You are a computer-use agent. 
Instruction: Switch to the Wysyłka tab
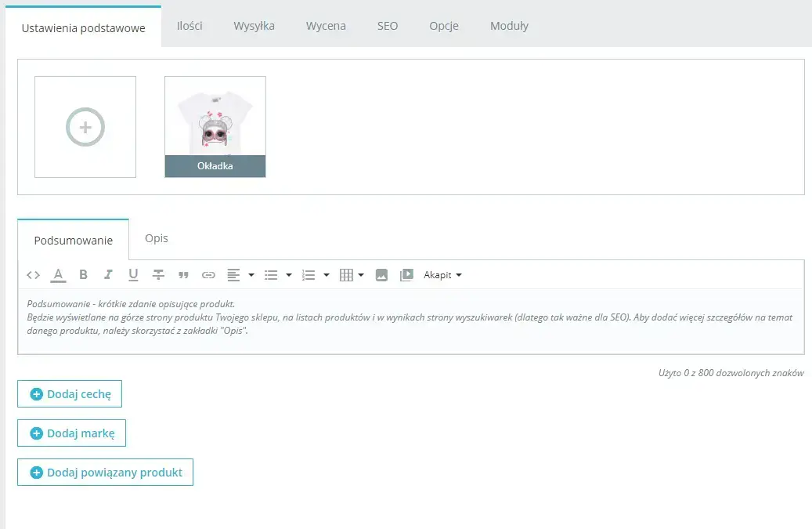(254, 26)
